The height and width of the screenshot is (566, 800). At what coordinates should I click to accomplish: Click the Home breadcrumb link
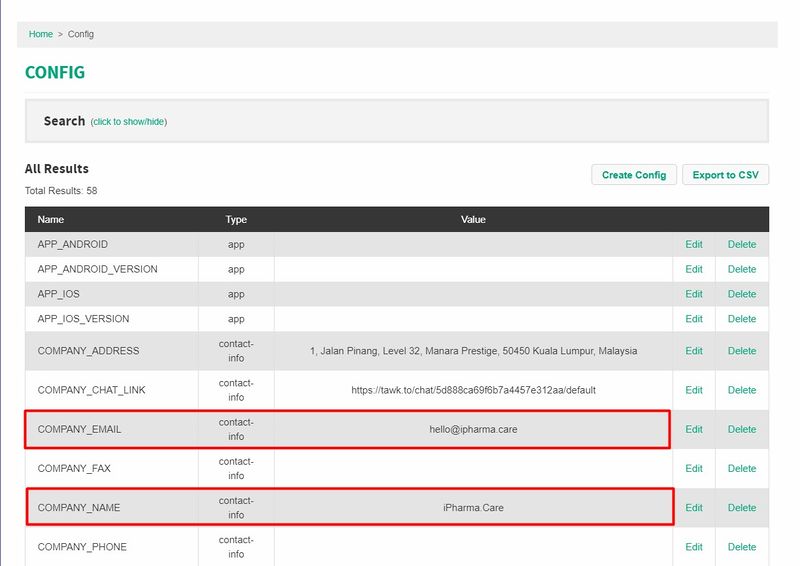pos(41,34)
